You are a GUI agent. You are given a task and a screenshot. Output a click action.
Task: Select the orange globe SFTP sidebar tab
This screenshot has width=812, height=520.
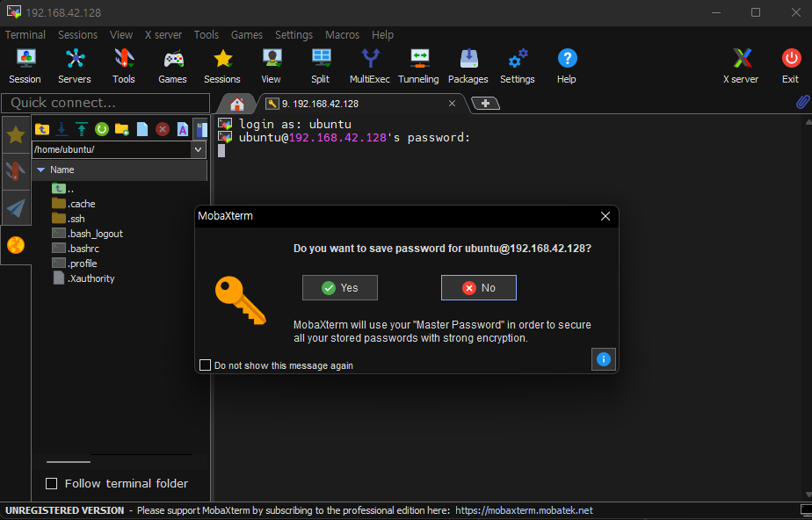coord(16,245)
